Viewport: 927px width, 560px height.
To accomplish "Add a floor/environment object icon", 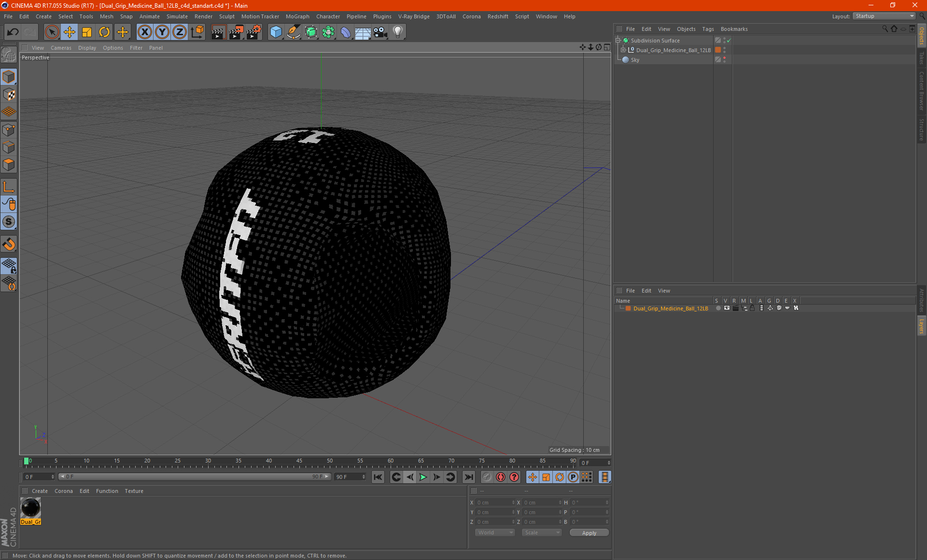I will [363, 32].
